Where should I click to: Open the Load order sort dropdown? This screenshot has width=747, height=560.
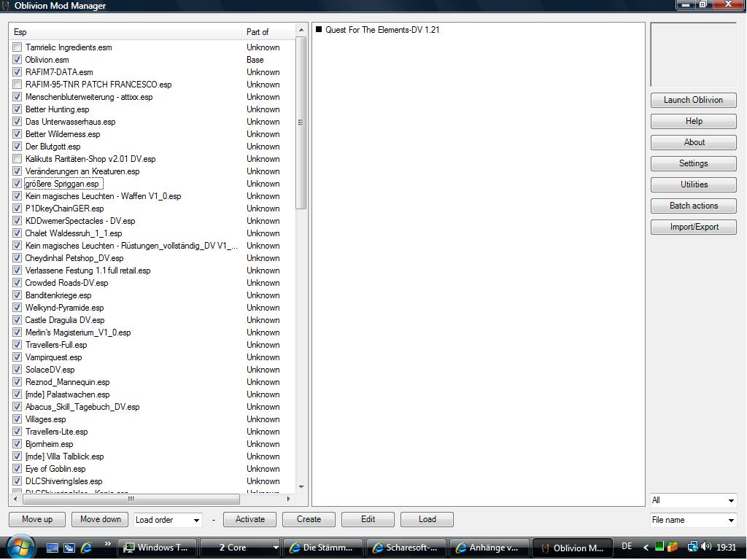point(168,520)
